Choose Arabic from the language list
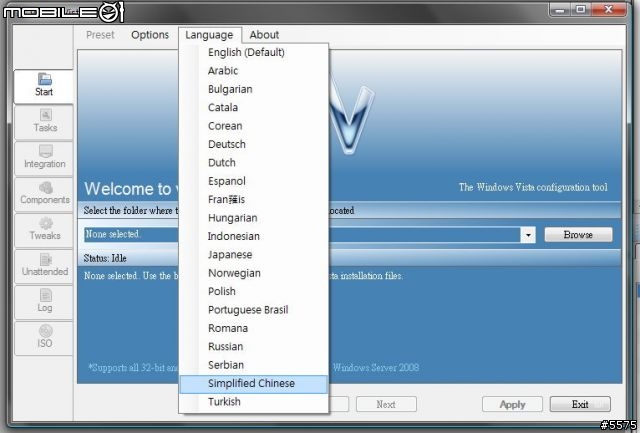Image resolution: width=640 pixels, height=433 pixels. tap(253, 71)
